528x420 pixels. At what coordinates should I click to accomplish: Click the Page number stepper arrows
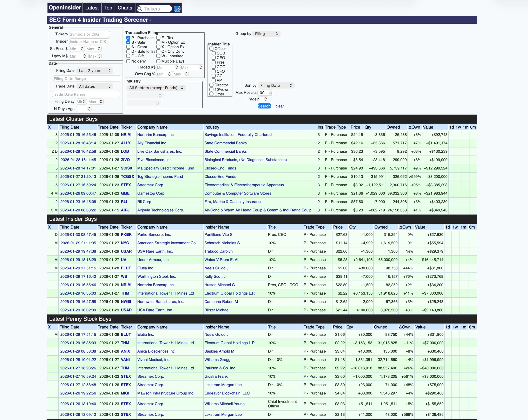coord(266,99)
